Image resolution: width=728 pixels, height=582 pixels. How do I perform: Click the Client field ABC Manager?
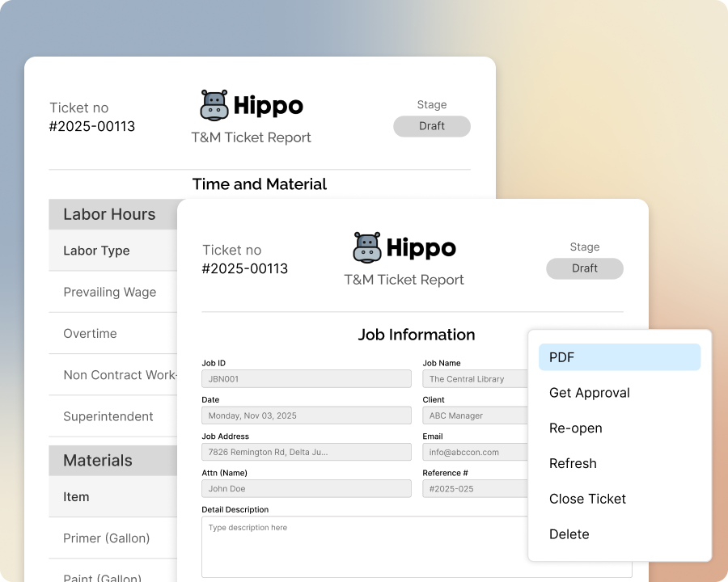[x=476, y=415]
